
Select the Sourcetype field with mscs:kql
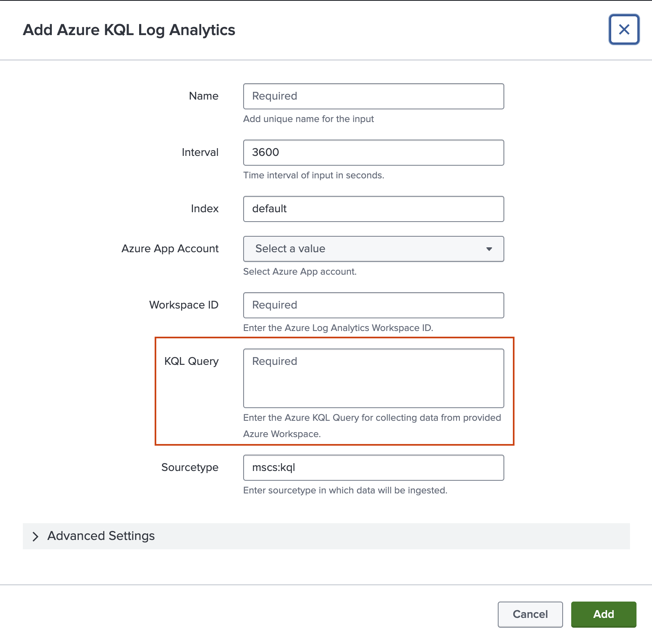click(x=373, y=468)
